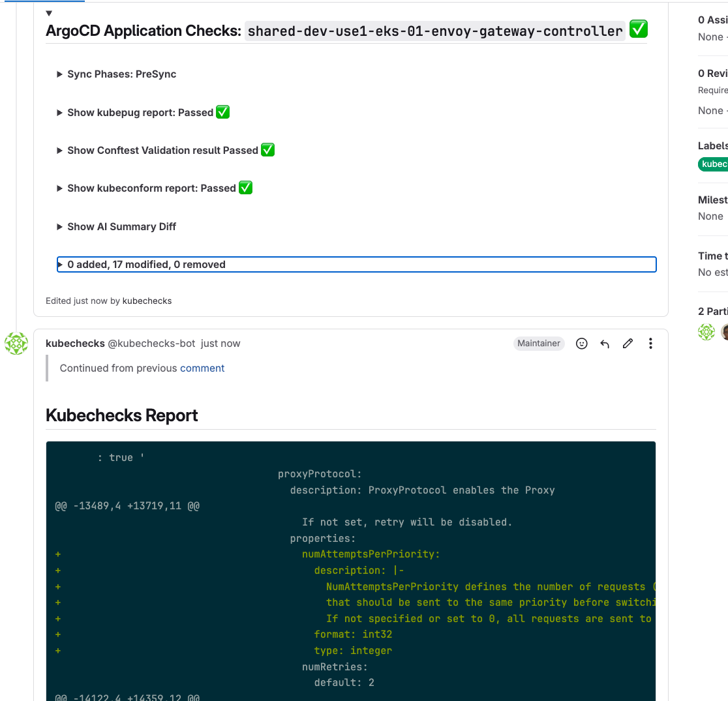Click the "description: ProxyProtocol enables the Proxy" line
The height and width of the screenshot is (701, 728).
[x=422, y=490]
